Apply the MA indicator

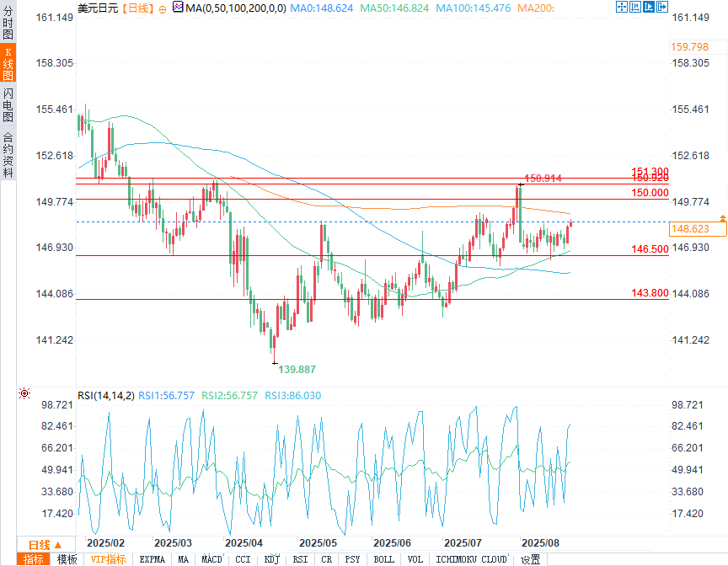coord(184,559)
